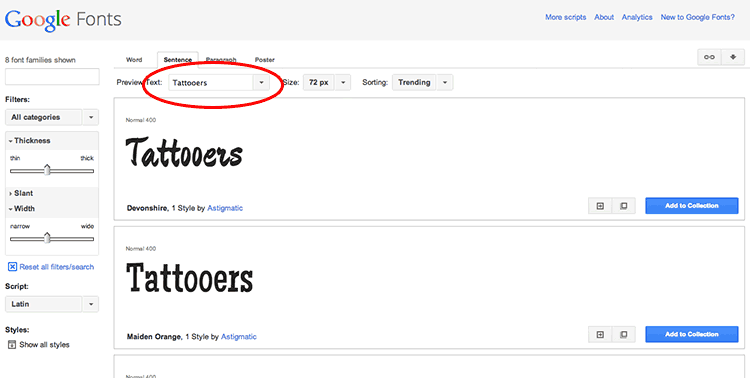
Task: Click the Reset all filters/search X icon
Action: (12, 267)
